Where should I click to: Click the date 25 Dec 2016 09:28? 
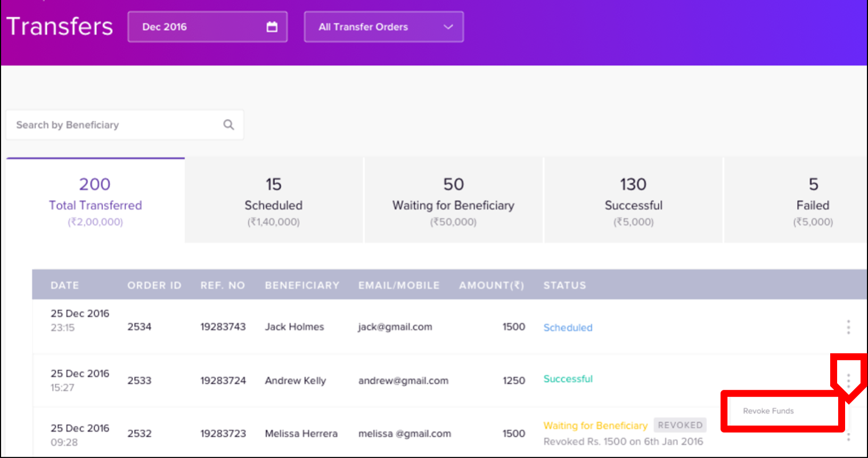tap(80, 435)
